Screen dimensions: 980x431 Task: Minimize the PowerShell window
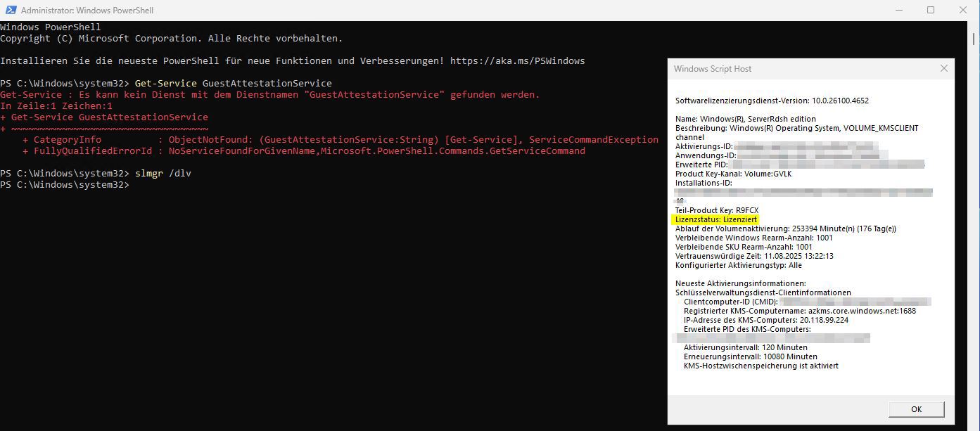click(x=898, y=9)
